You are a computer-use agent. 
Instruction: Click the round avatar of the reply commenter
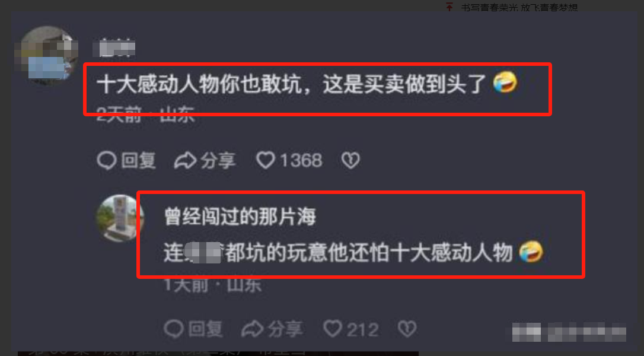[x=120, y=218]
